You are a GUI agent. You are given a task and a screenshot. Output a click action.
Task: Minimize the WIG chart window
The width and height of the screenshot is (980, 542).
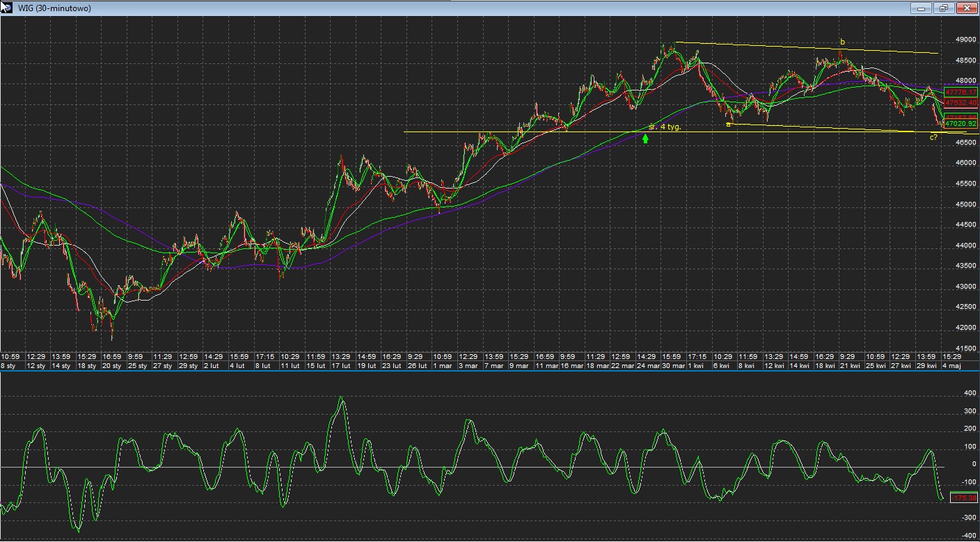921,8
